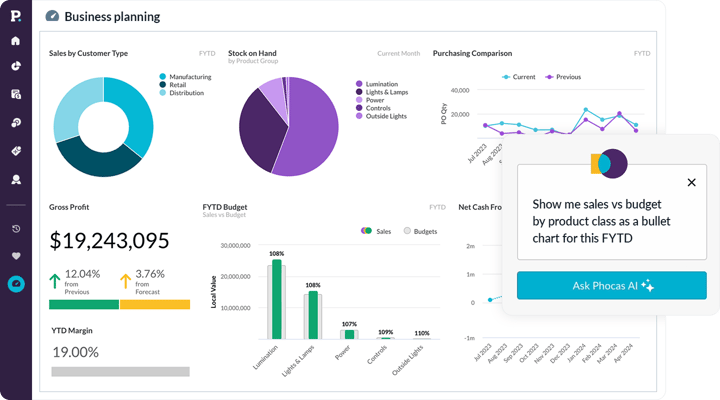
Task: Click the Jul 2023 Current data point
Action: [x=485, y=125]
